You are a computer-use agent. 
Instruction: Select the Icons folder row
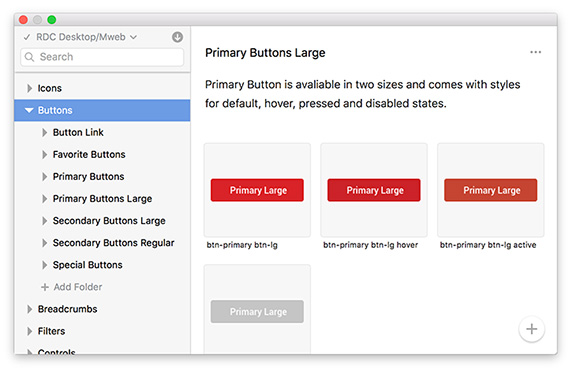(x=102, y=88)
